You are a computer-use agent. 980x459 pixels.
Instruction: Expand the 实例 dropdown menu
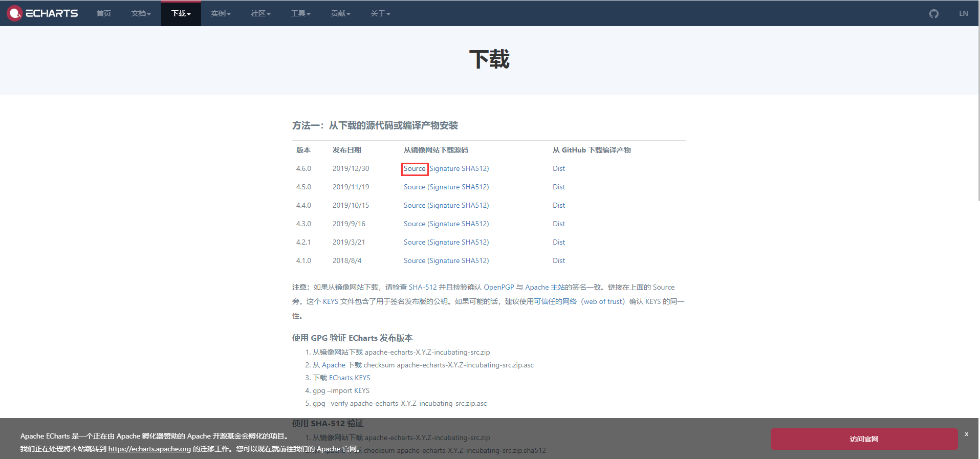[221, 13]
